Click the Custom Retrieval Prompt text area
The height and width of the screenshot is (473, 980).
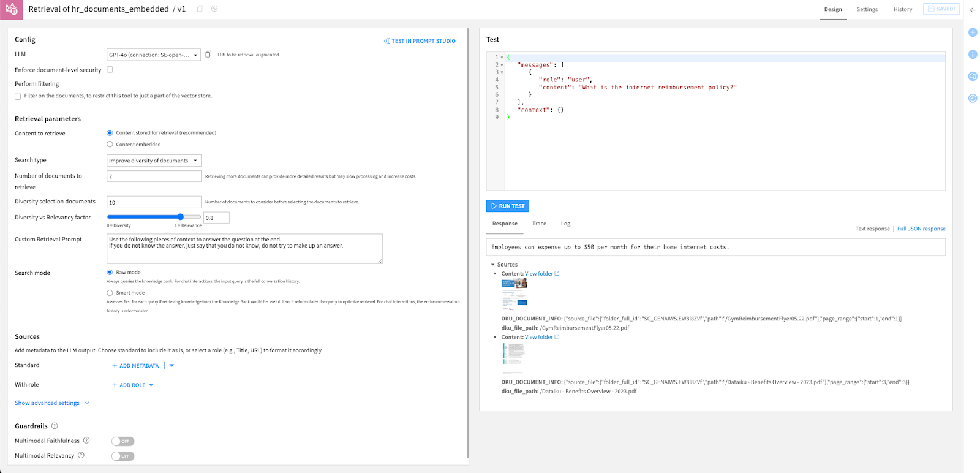coord(244,249)
